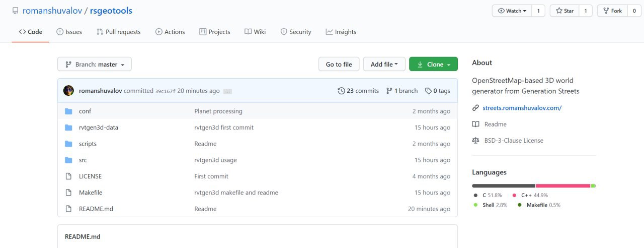644x248 pixels.
Task: Open the Makefile file
Action: (x=91, y=193)
